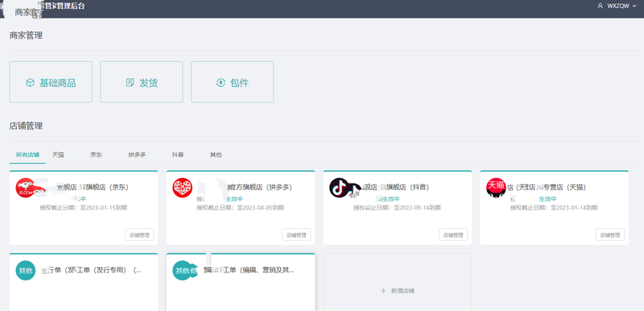Click 生效中 status on the 天猫 card
Viewport: 644px width, 311px height.
click(x=548, y=199)
